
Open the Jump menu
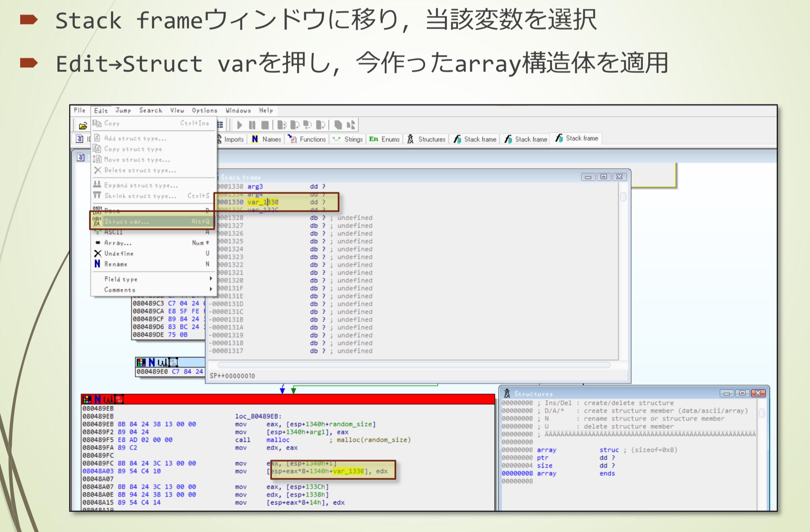[x=123, y=111]
